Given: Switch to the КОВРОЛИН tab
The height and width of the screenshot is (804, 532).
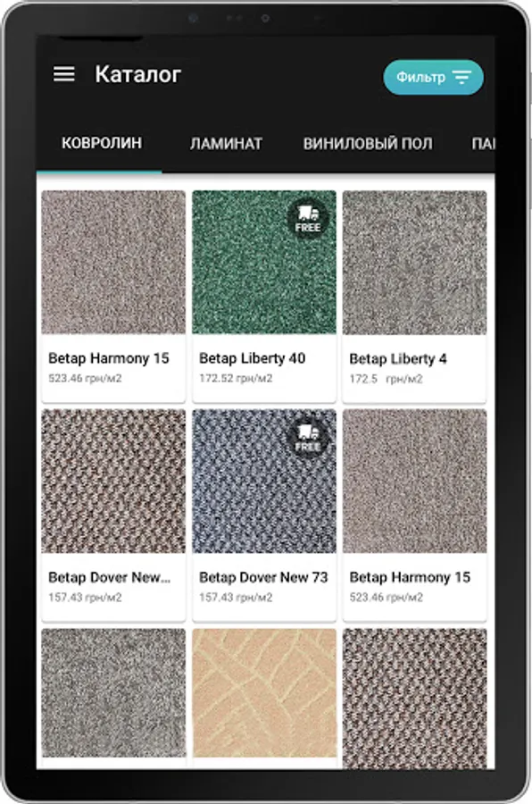Looking at the screenshot, I should [102, 143].
